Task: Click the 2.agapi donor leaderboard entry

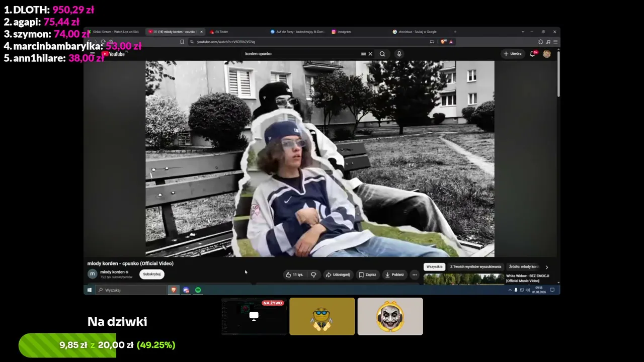Action: [41, 22]
